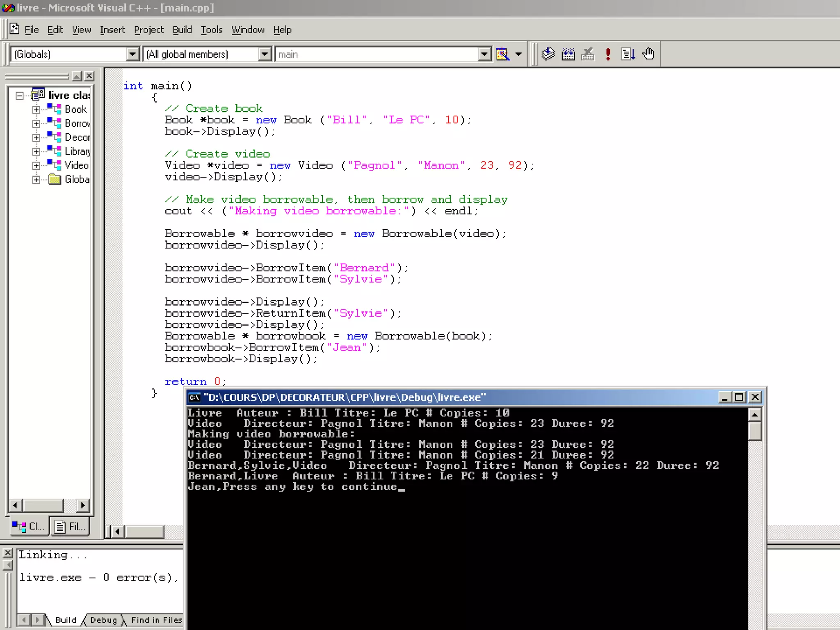This screenshot has height=630, width=840.
Task: Collapse the livre classes root node
Action: 19,96
